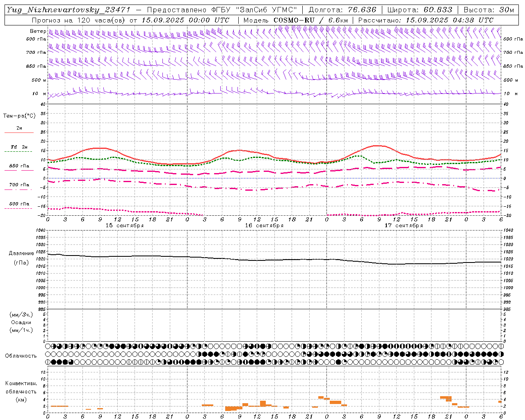Screen dimensions: 525x420
Task: Click the Ветер wind panel label
Action: 38,31
